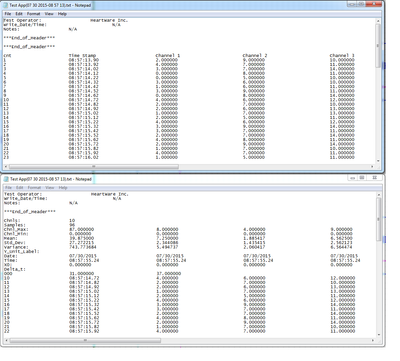Click the scroll-down arrow in the active Notepad window
The height and width of the screenshot is (361, 400).
378,161
